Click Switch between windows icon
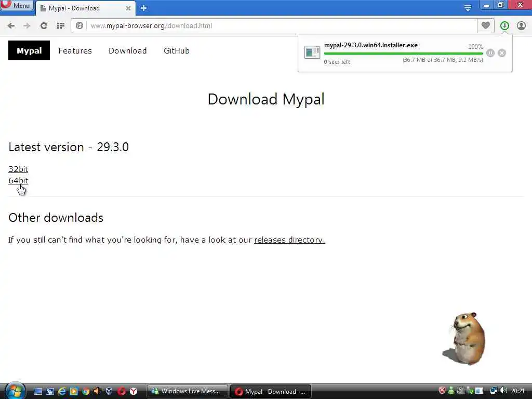 tap(49, 392)
